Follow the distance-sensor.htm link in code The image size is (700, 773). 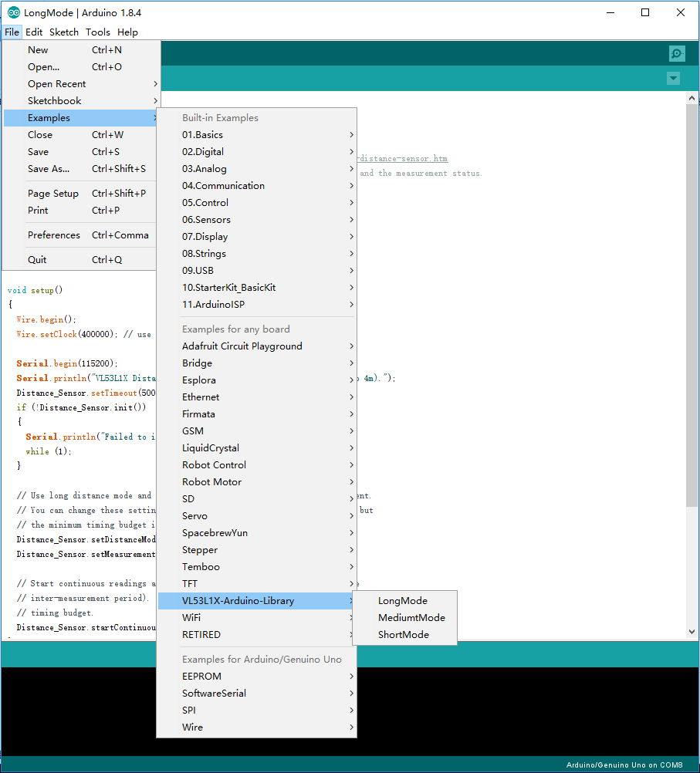pos(403,159)
